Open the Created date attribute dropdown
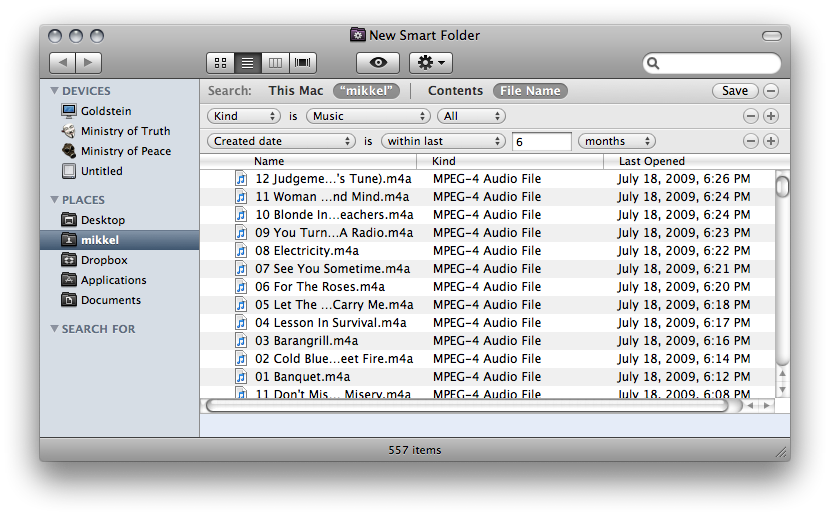The image size is (830, 516). [x=281, y=141]
